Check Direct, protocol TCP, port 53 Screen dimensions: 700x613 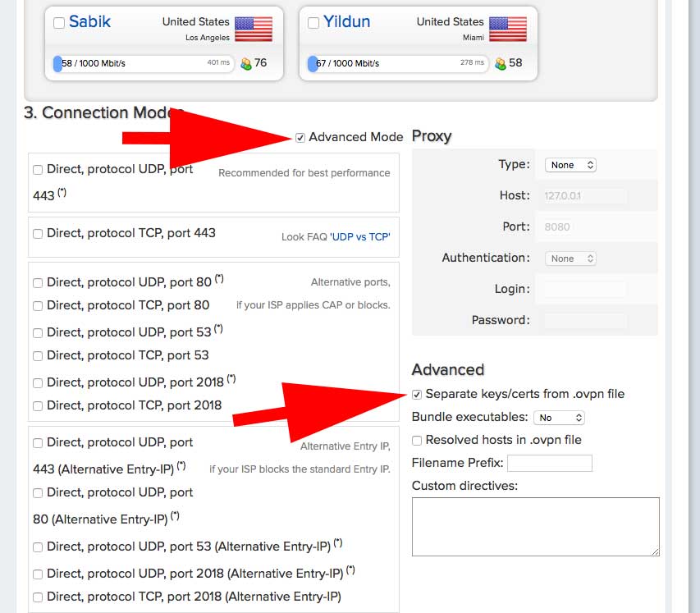(38, 356)
